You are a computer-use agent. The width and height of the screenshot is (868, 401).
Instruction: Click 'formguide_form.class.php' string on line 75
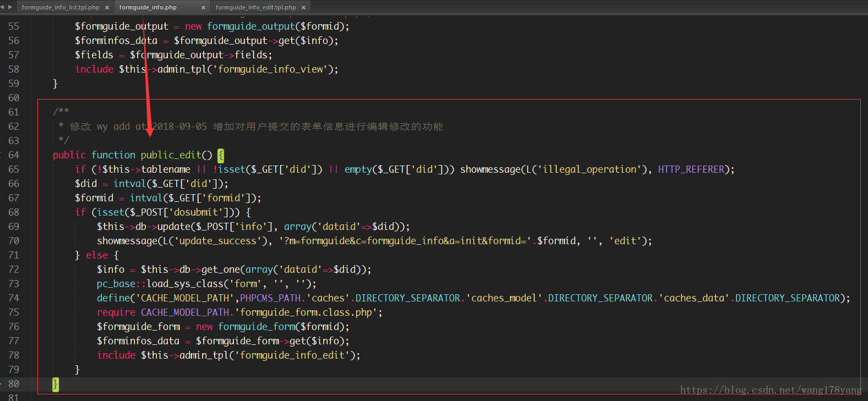pyautogui.click(x=306, y=312)
